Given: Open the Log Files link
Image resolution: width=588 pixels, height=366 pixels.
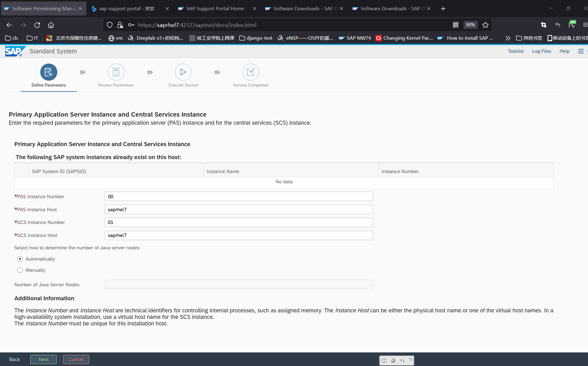Looking at the screenshot, I should (x=542, y=51).
